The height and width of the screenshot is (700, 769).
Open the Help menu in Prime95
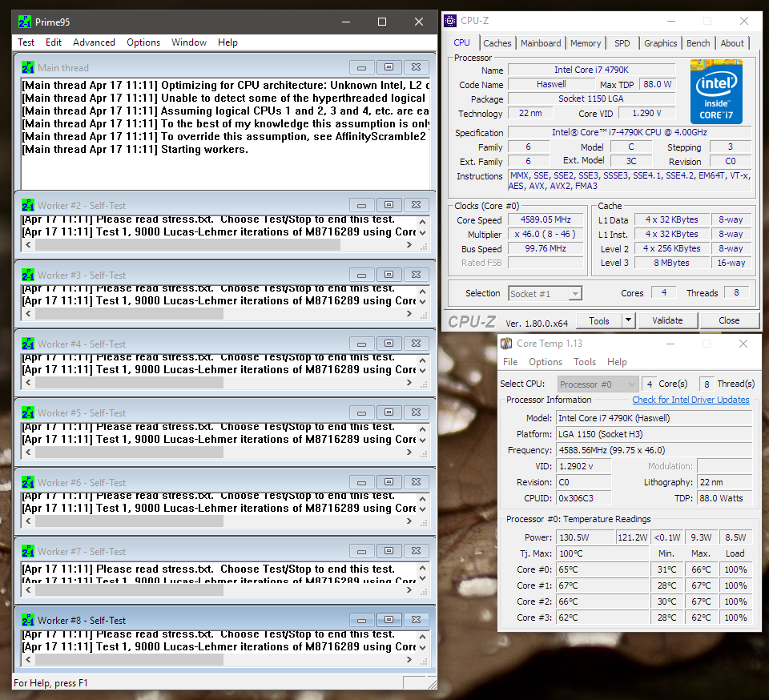227,42
